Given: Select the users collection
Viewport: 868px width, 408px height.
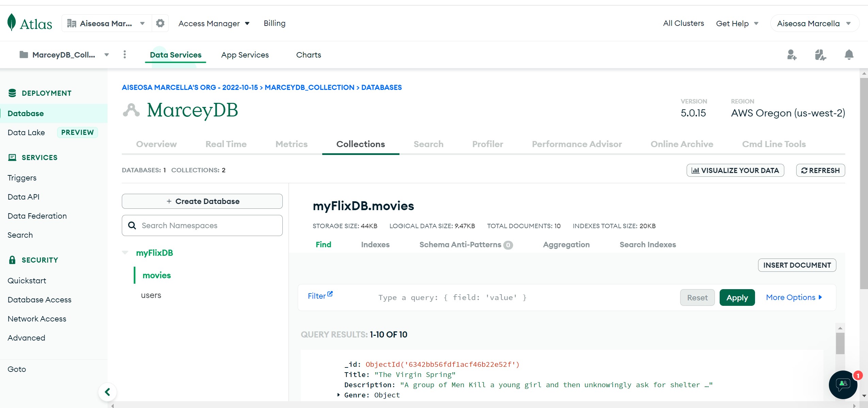Looking at the screenshot, I should pyautogui.click(x=151, y=295).
